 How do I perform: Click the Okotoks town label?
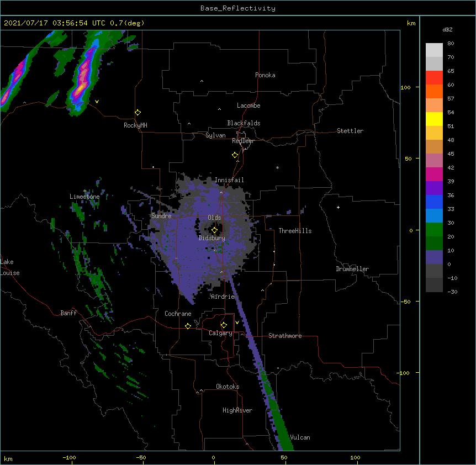coord(228,387)
